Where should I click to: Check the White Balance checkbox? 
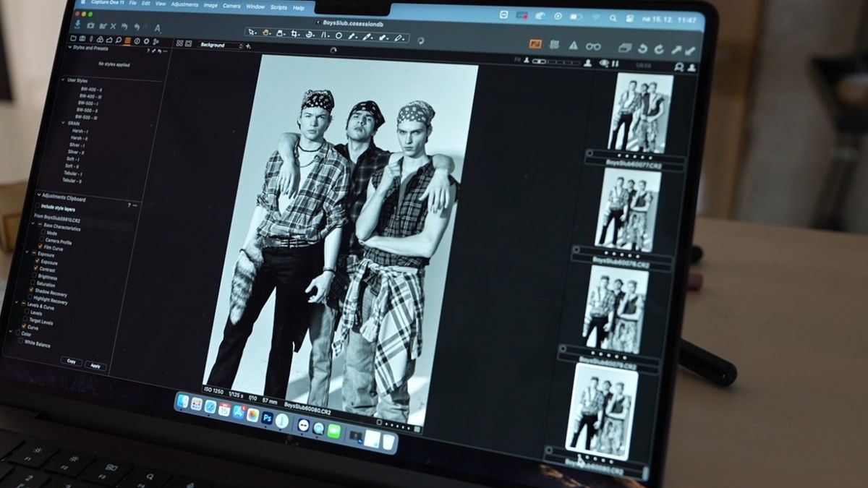(x=20, y=344)
